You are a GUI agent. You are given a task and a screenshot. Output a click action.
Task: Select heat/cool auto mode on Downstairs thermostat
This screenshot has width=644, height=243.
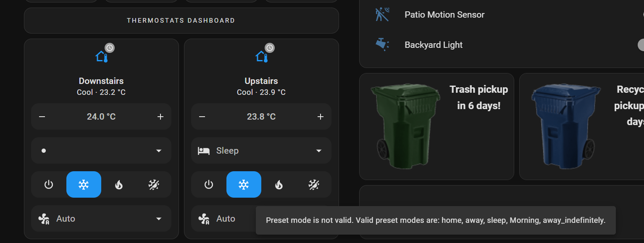click(x=153, y=184)
